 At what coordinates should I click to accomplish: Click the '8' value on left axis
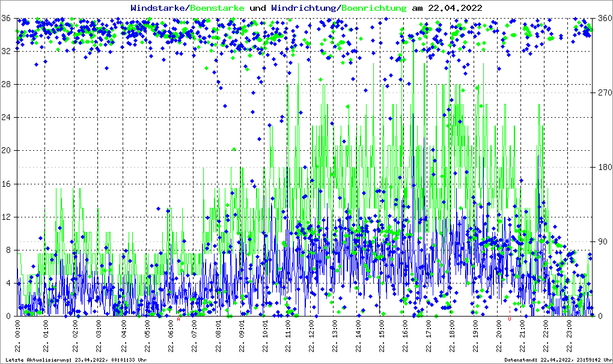pos(9,250)
